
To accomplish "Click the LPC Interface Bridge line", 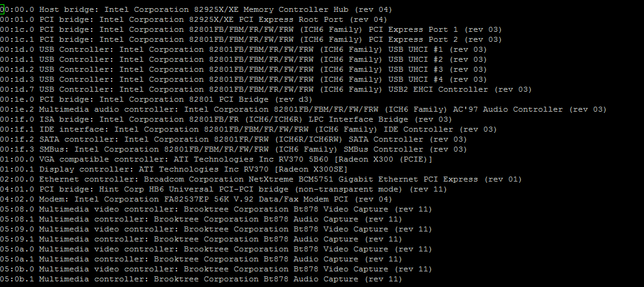I will pos(226,119).
